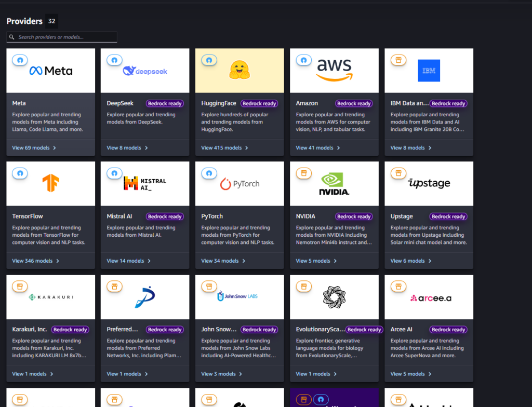Open View 1 models for Preferred Networks
The width and height of the screenshot is (532, 407).
[127, 374]
